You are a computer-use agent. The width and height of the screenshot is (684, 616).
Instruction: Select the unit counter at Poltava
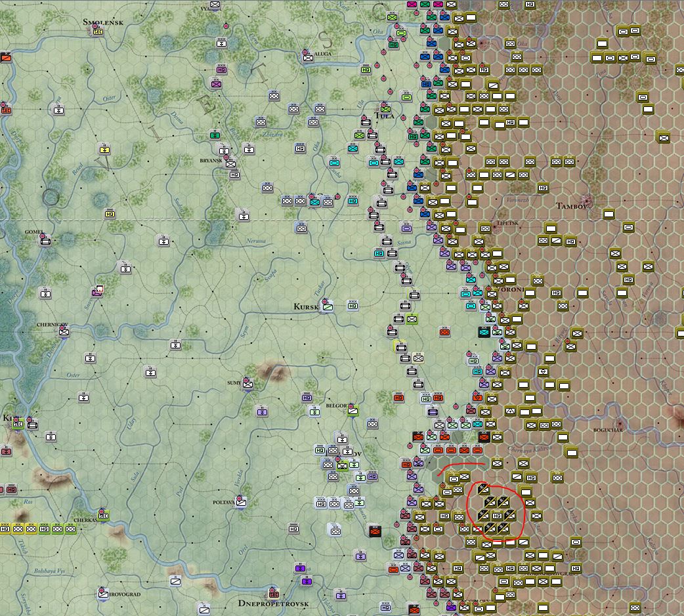240,503
